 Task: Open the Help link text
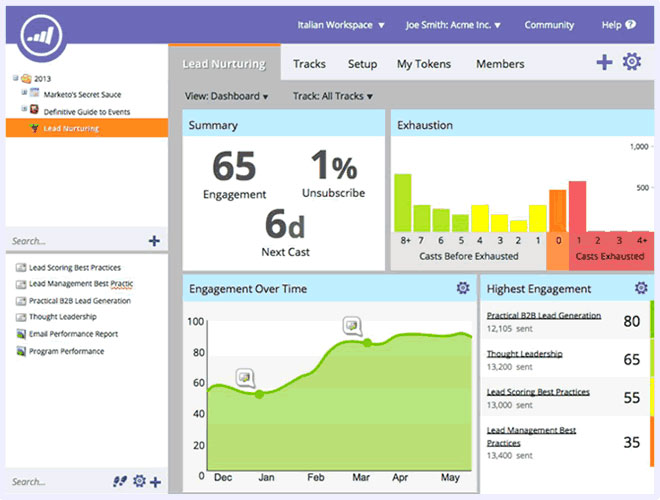click(x=611, y=25)
